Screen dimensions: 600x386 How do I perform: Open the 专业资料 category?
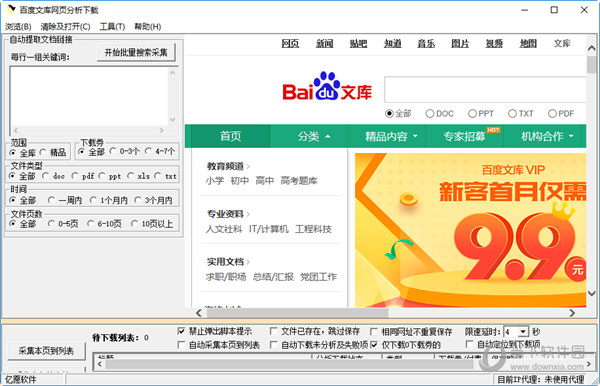225,214
